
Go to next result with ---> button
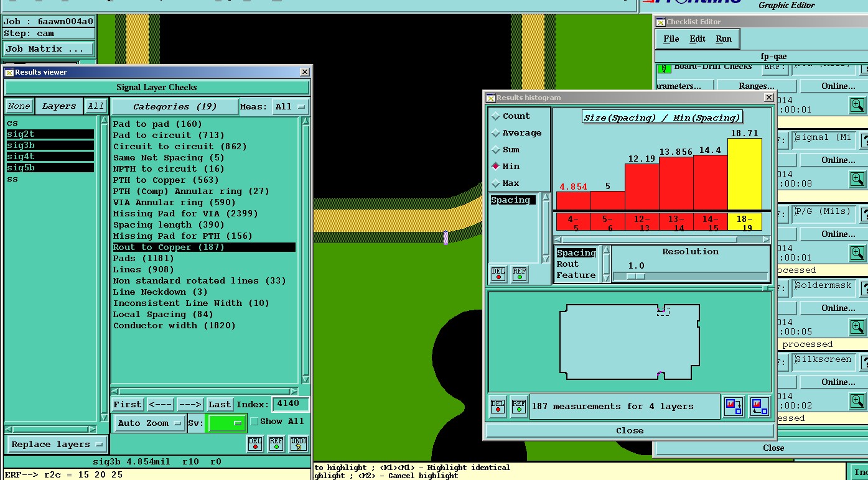190,405
